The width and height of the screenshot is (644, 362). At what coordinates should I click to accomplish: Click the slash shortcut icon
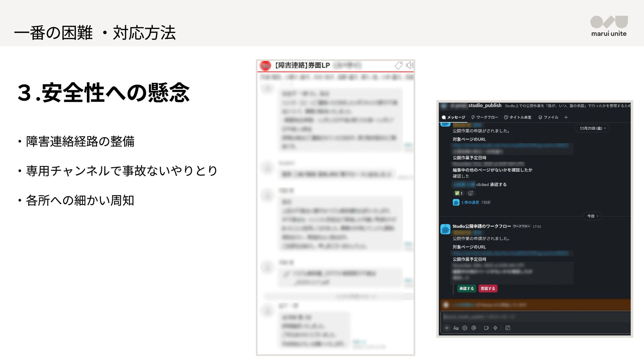(x=508, y=328)
